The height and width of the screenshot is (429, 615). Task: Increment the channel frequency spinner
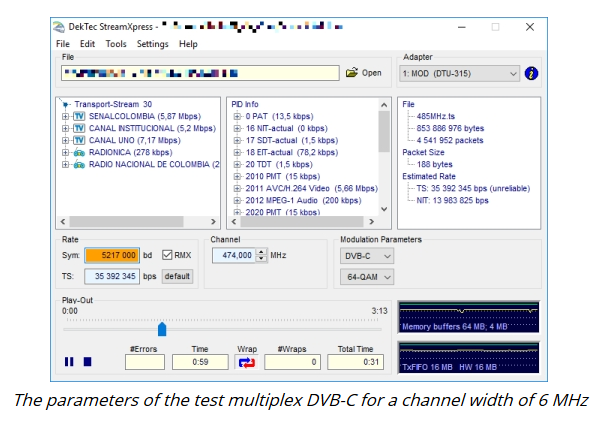tap(261, 252)
